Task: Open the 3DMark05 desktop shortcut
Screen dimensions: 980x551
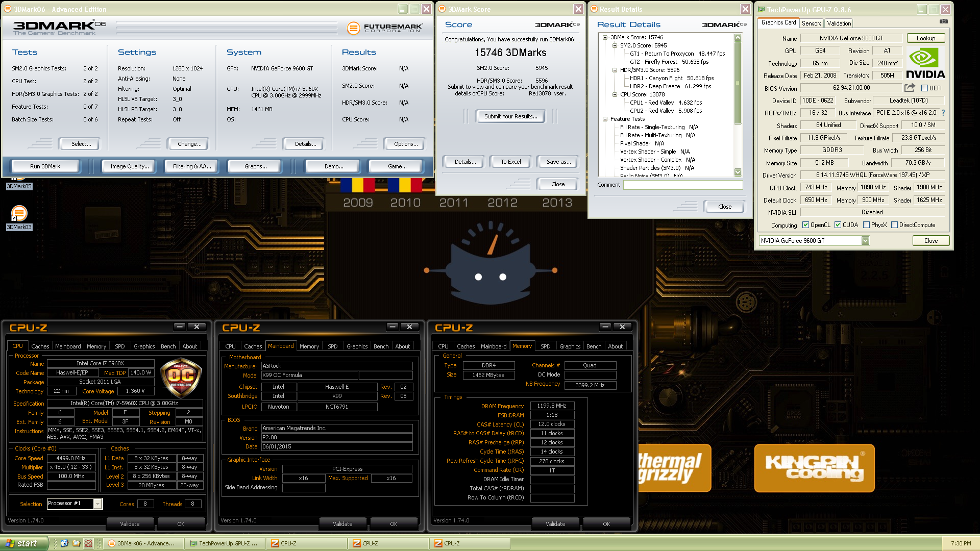Action: tap(19, 182)
